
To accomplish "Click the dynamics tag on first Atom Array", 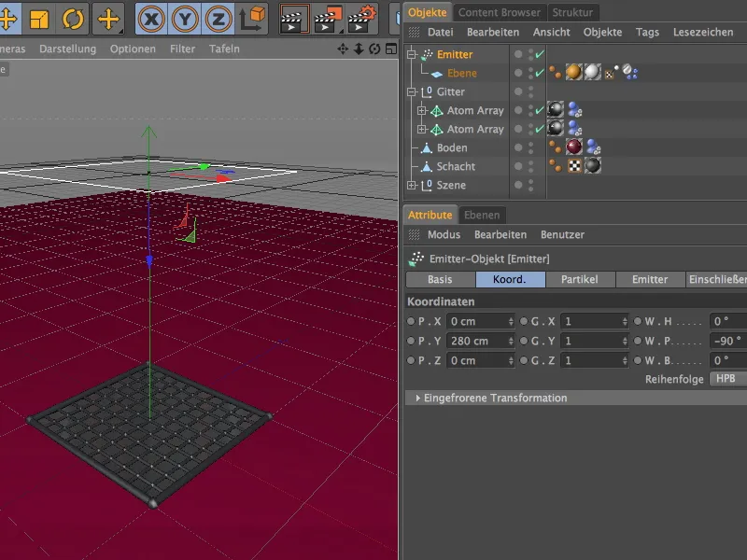I will [x=575, y=110].
